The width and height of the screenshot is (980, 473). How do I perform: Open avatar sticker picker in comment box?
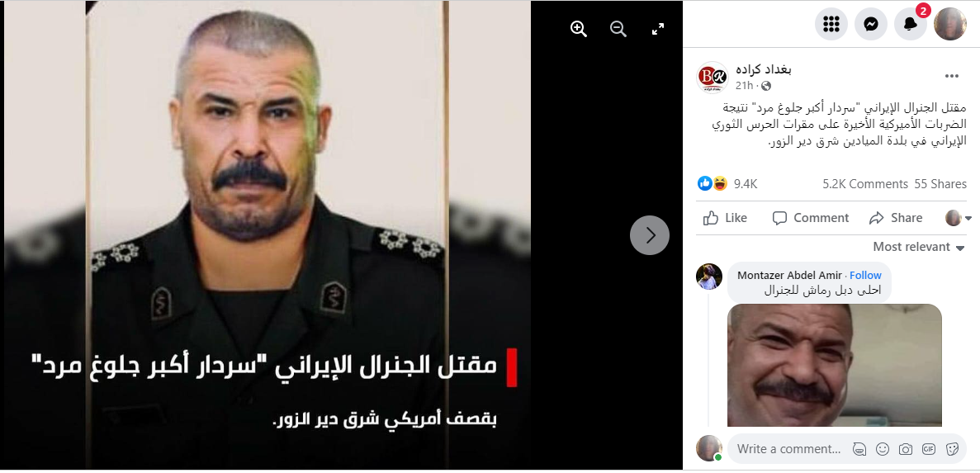(859, 448)
